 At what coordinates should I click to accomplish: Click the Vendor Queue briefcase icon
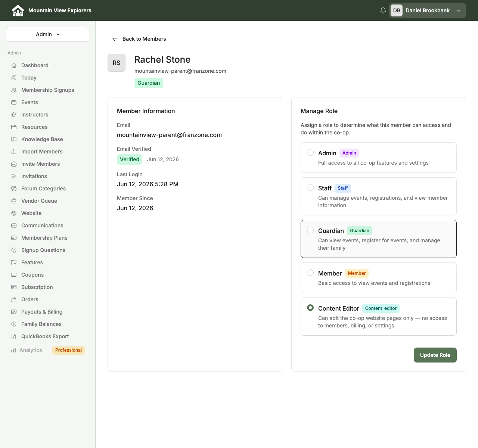point(14,201)
